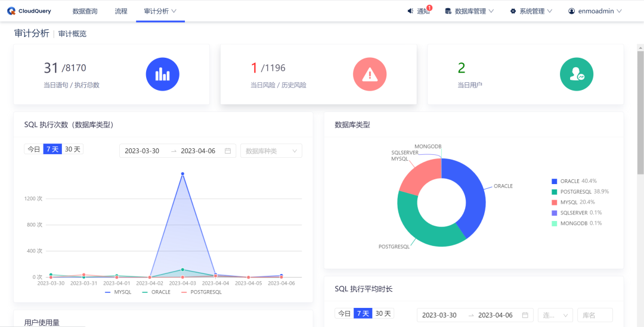Viewport: 644px width, 327px height.
Task: Click the green daily users icon
Action: [x=577, y=74]
